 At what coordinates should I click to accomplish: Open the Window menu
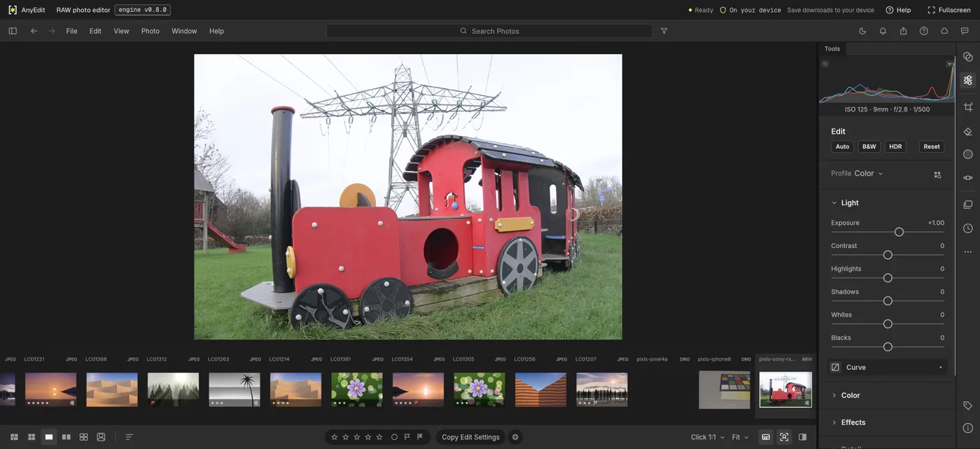[184, 31]
